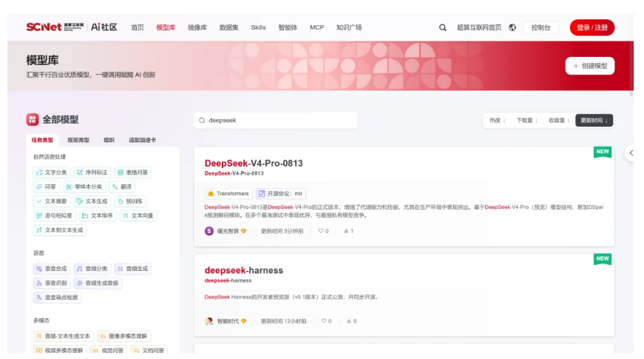Open MCP in the top navigation

[x=316, y=27]
